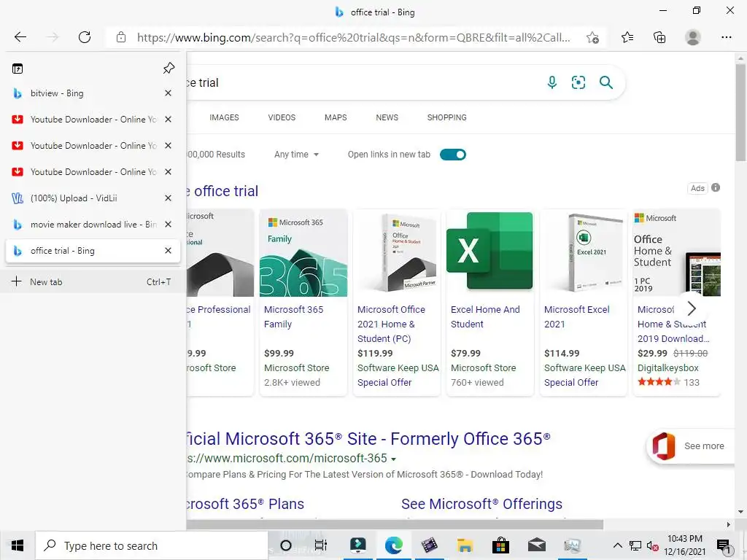747x560 pixels.
Task: Open Digitalkeysbox seller link
Action: (x=668, y=367)
